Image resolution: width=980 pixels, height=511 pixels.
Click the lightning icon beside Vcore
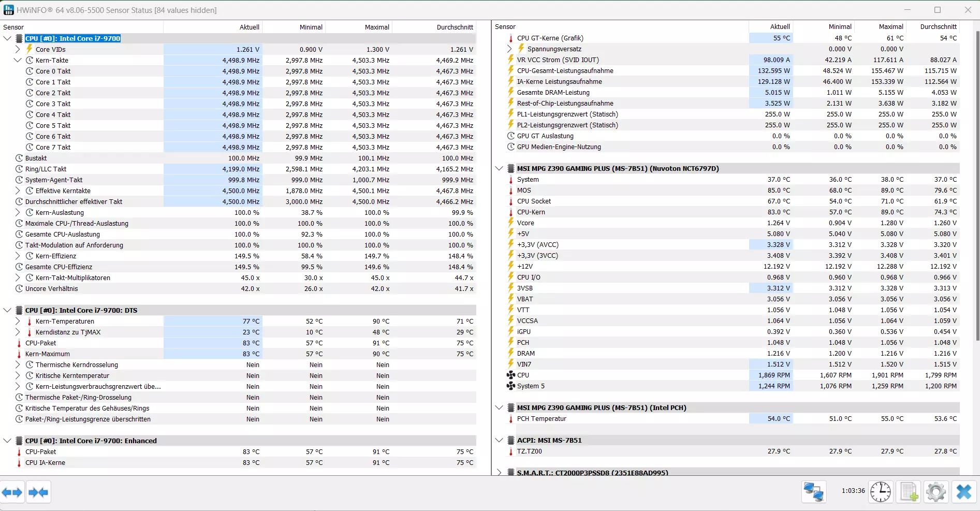coord(511,223)
